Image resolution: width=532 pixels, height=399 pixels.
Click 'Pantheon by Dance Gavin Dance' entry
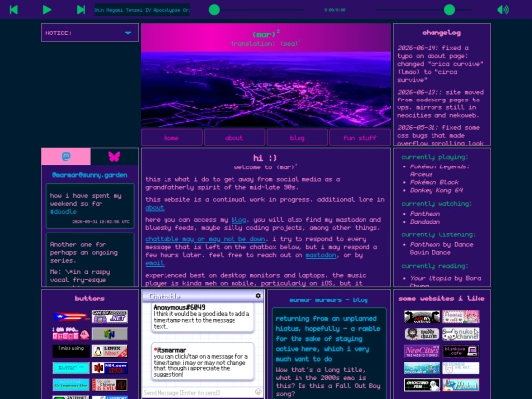(441, 248)
